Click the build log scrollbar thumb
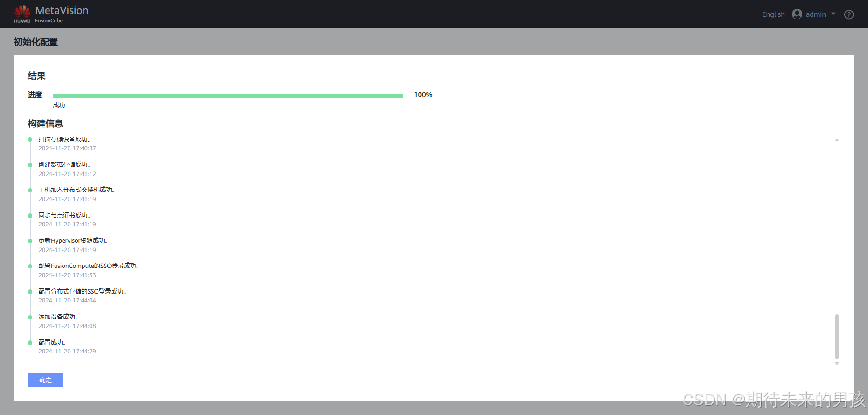Viewport: 868px width, 415px height. pos(837,337)
